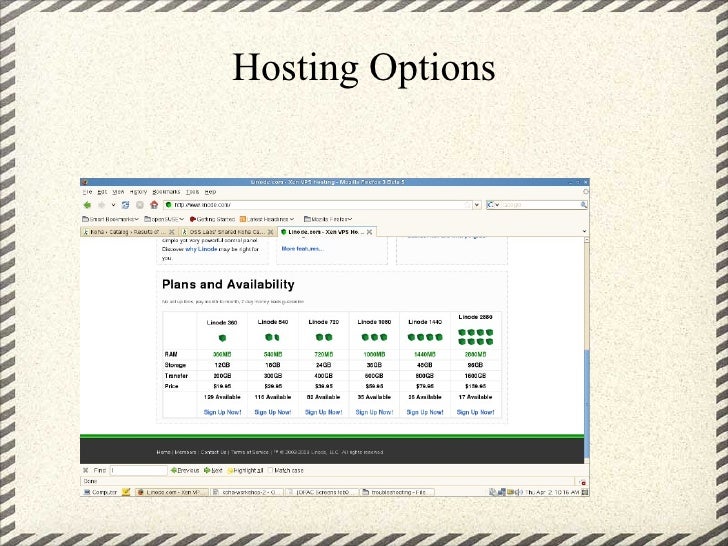Sign up for the Linode 1080 plan
The height and width of the screenshot is (546, 728).
click(x=374, y=412)
